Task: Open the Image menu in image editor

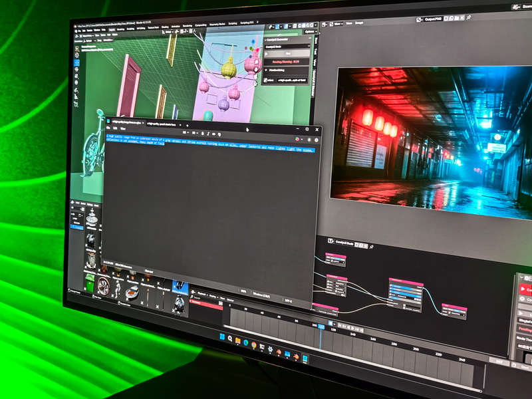Action: click(x=359, y=23)
